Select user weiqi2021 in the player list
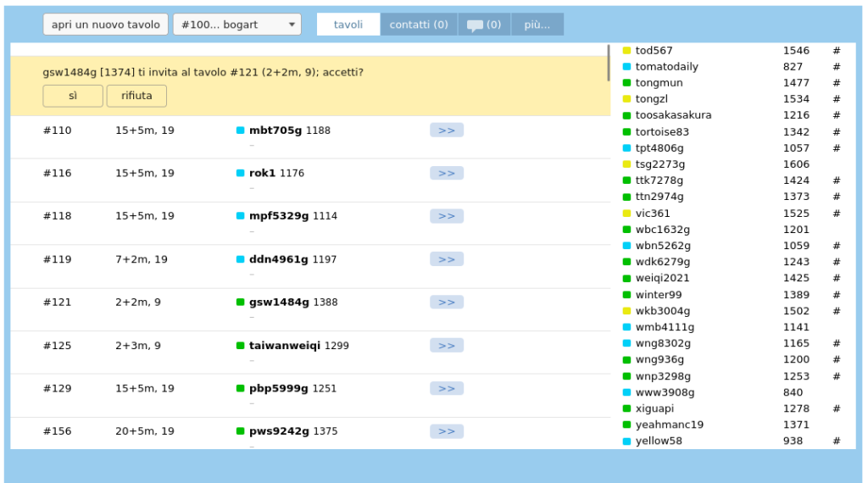This screenshot has width=868, height=483. (x=662, y=278)
